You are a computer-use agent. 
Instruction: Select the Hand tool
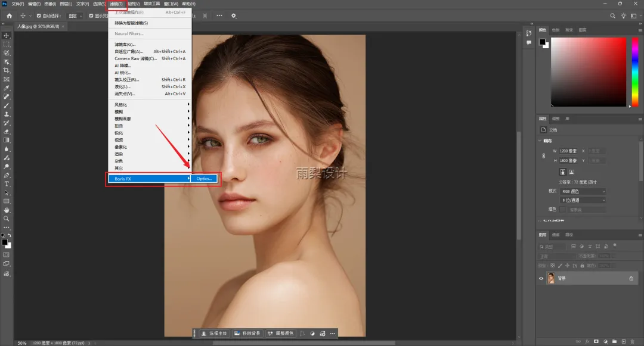click(x=7, y=210)
